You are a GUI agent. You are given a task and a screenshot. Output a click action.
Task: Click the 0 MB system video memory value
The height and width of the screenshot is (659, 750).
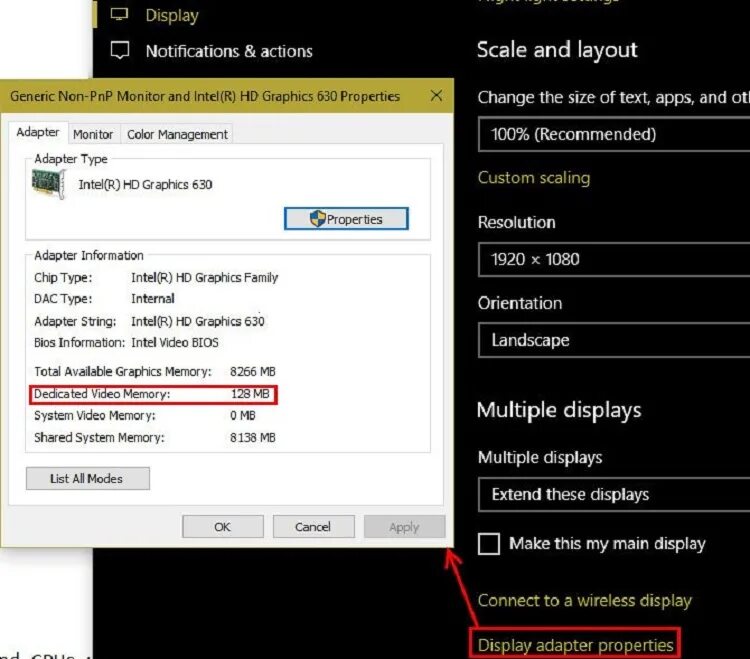coord(243,415)
